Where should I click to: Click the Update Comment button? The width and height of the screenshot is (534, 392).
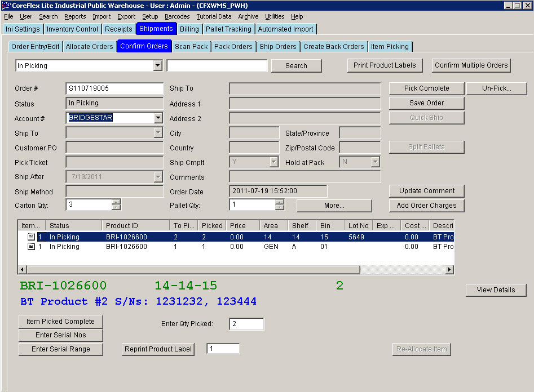427,191
